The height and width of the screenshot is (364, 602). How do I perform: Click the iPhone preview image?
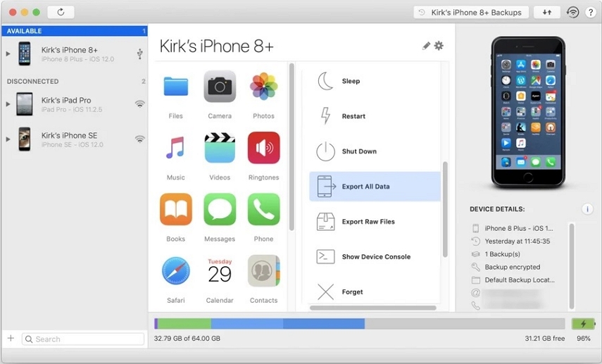click(x=528, y=112)
